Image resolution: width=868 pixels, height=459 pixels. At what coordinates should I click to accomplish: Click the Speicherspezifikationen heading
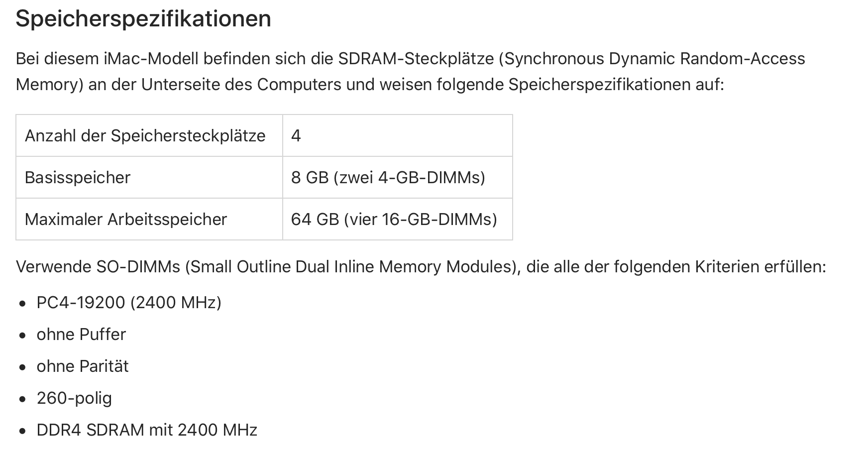(x=143, y=19)
